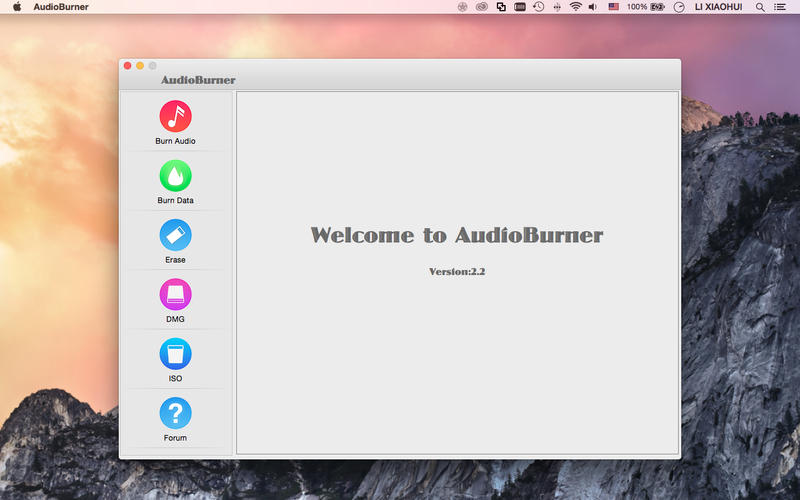Screen dimensions: 800x500
Task: Open the volume control menu
Action: [592, 7]
